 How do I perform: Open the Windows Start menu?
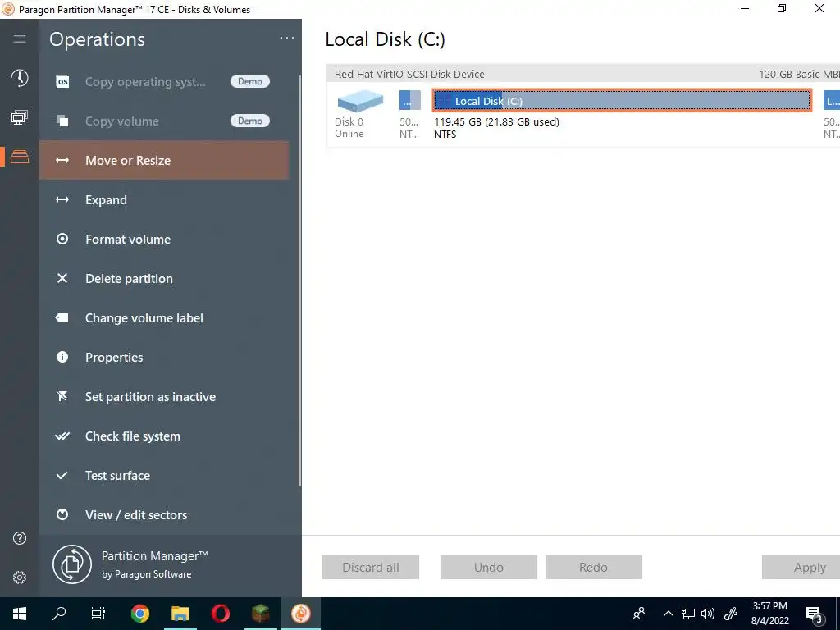20,614
